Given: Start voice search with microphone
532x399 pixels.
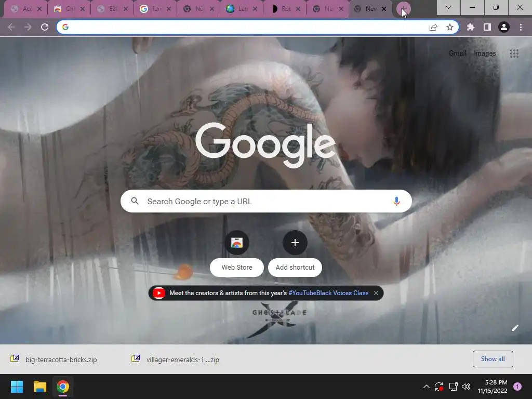Looking at the screenshot, I should [x=396, y=201].
